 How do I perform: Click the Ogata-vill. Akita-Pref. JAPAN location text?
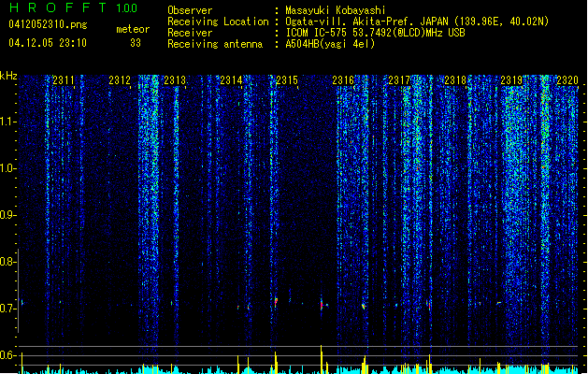417,22
